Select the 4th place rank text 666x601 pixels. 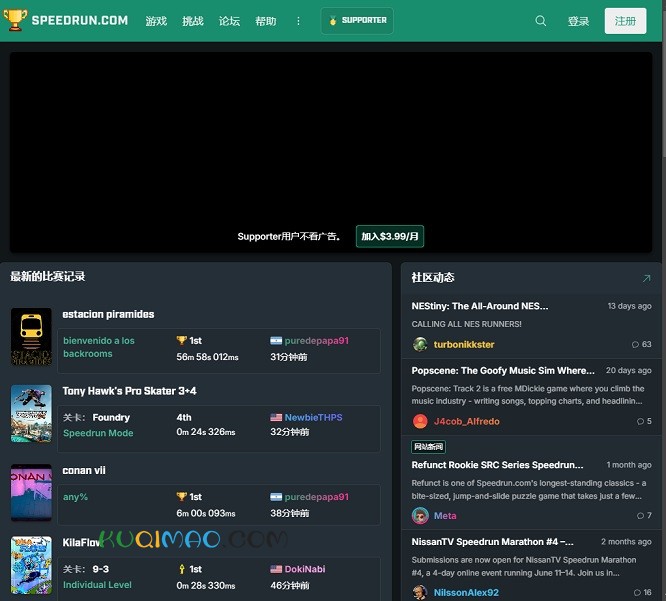point(183,418)
